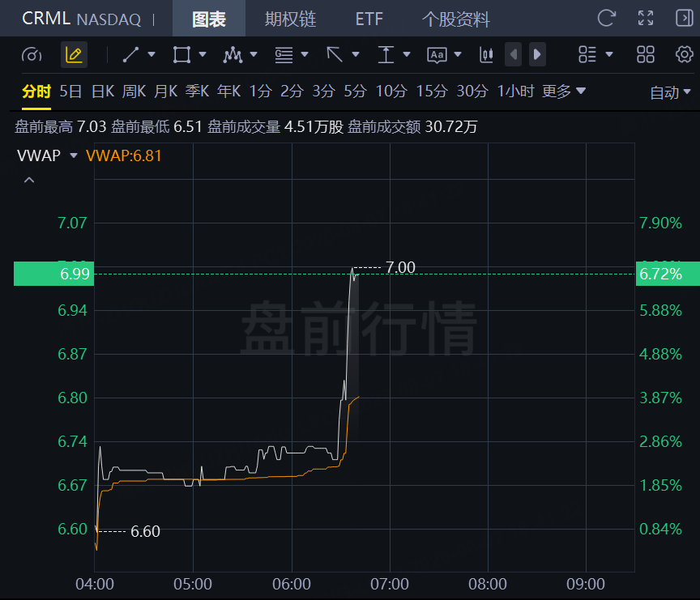
Task: Switch to 季K chart
Action: [198, 91]
